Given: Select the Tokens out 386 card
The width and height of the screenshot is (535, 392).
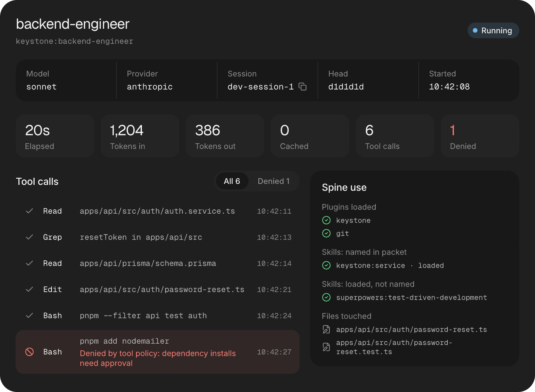Looking at the screenshot, I should (225, 136).
